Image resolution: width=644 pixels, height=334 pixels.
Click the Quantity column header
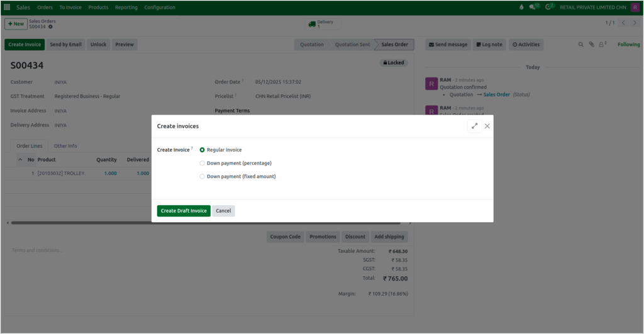point(106,160)
